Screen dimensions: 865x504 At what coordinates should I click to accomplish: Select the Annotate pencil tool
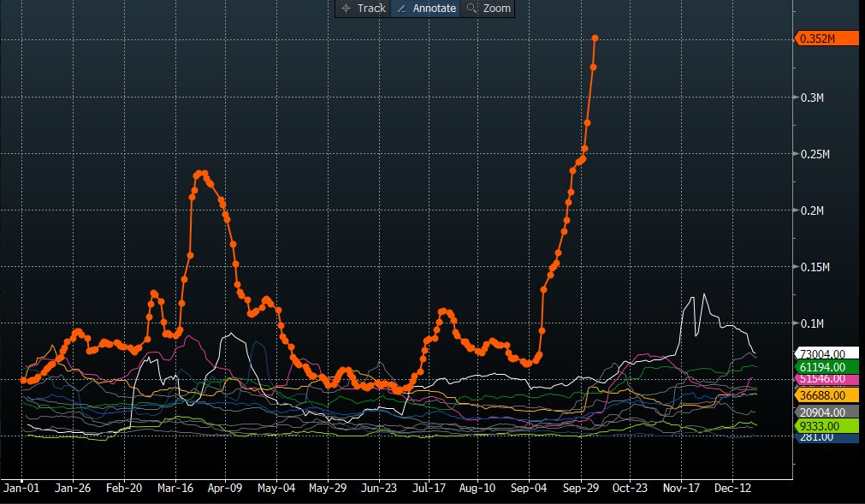pos(426,9)
